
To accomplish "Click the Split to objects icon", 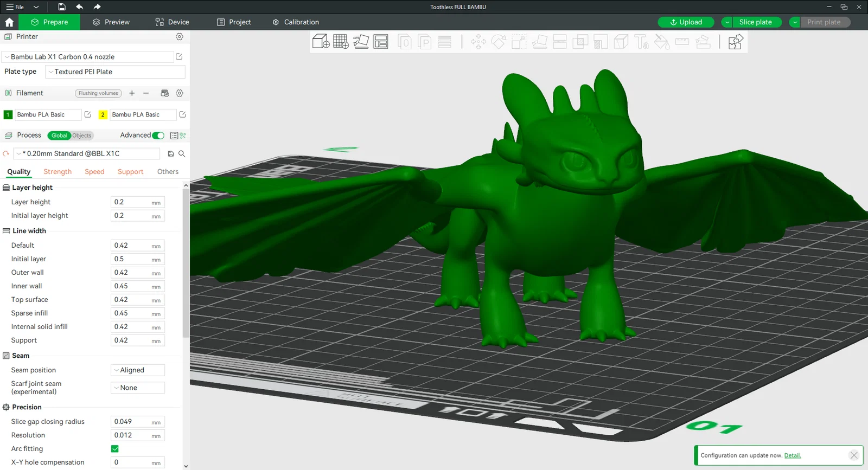I will click(x=405, y=42).
